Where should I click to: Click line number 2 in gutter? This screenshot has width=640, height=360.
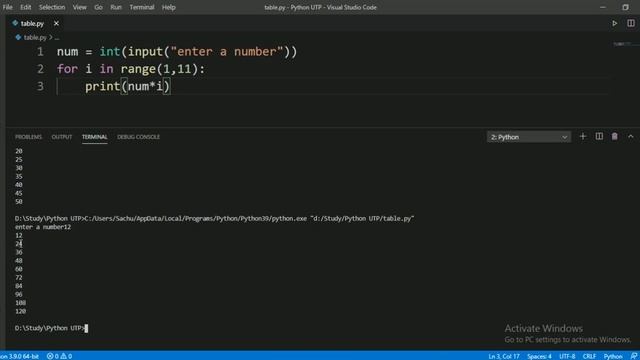[x=40, y=69]
